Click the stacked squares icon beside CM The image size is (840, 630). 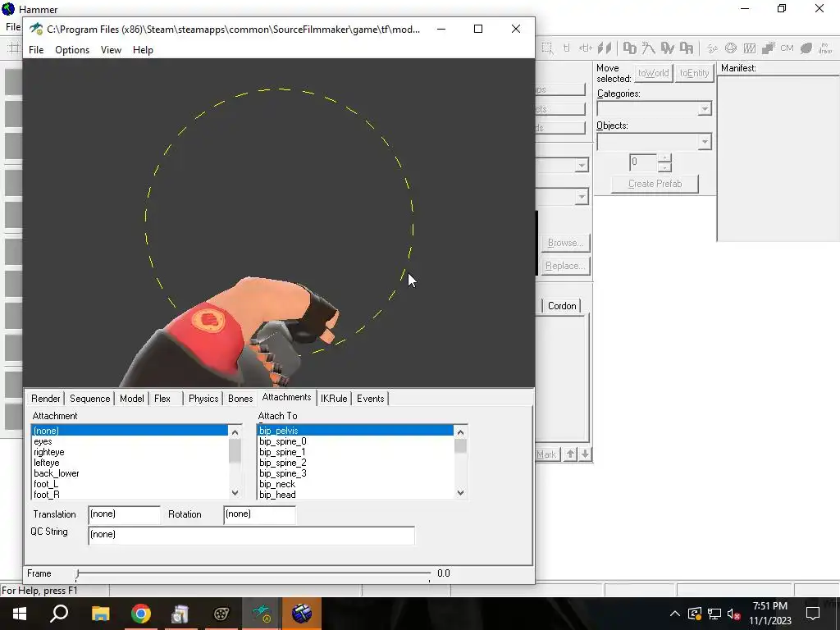(x=768, y=48)
